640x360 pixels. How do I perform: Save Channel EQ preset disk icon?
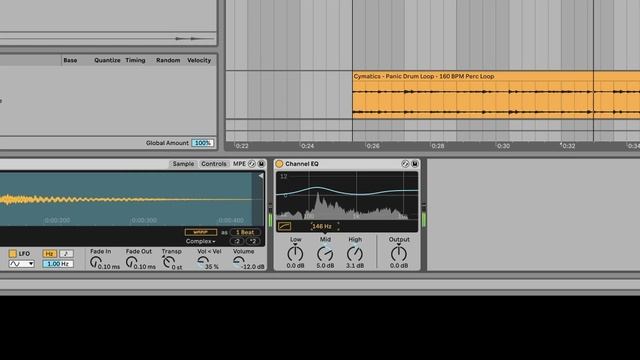click(x=415, y=164)
